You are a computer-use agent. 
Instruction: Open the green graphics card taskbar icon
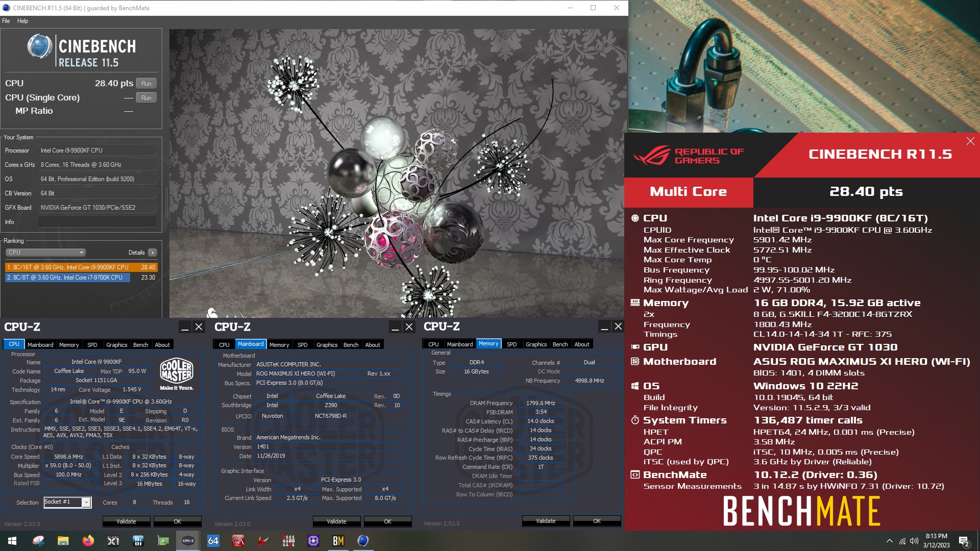[x=163, y=541]
